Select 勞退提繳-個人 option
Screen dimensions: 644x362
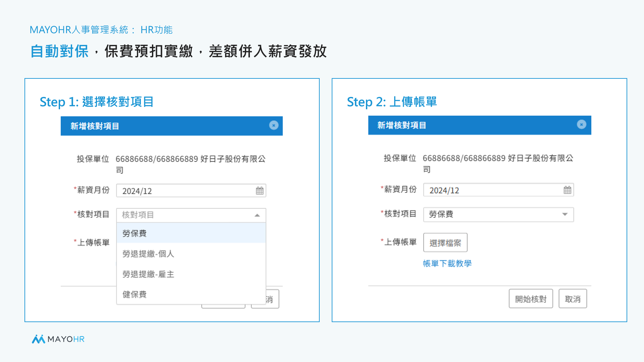point(191,254)
